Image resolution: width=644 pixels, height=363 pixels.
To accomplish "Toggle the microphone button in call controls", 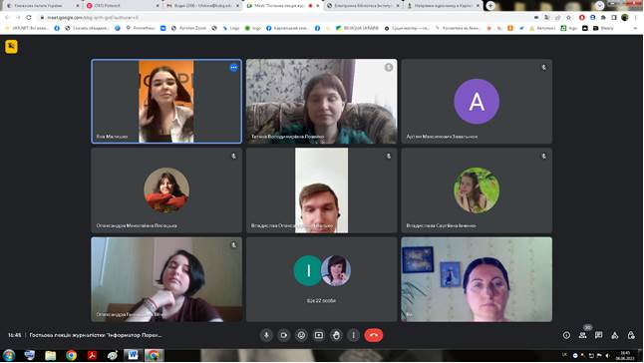I will point(266,335).
